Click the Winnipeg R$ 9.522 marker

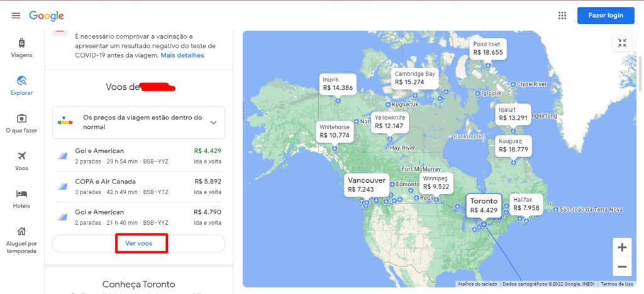pyautogui.click(x=436, y=183)
